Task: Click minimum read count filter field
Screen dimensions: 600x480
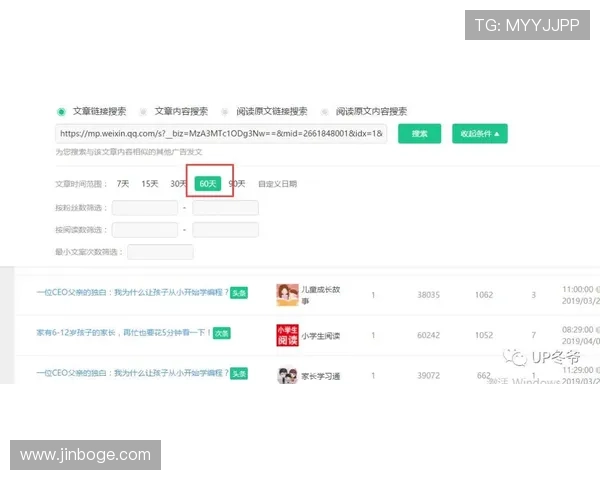Action: [145, 230]
